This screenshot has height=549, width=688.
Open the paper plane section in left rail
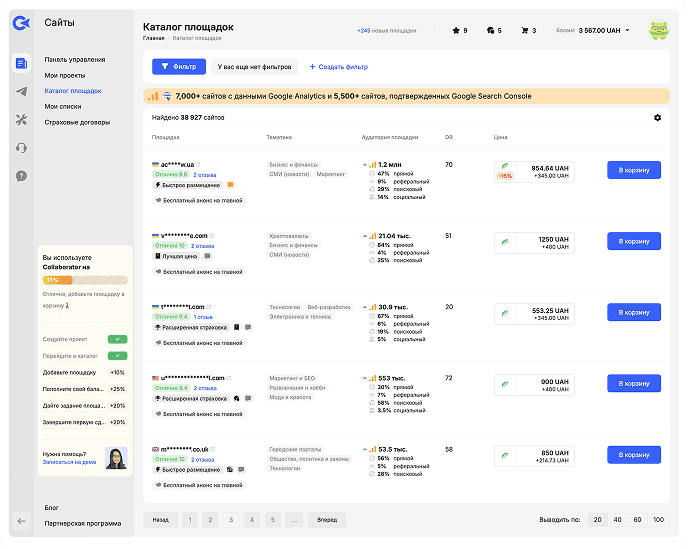[x=22, y=92]
